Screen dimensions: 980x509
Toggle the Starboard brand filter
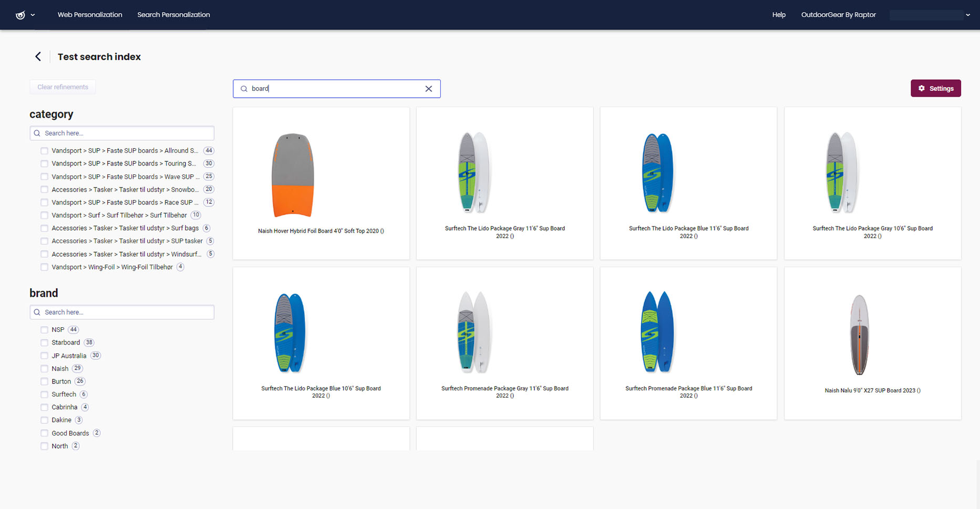pos(44,342)
